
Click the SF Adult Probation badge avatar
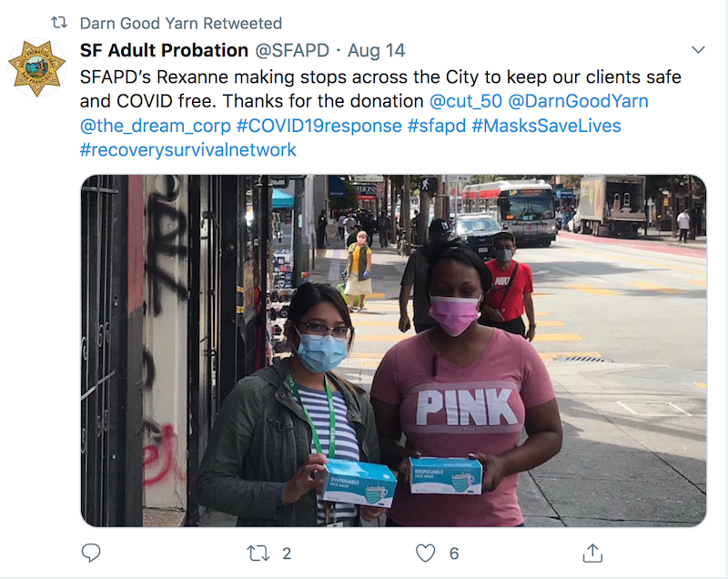37,67
